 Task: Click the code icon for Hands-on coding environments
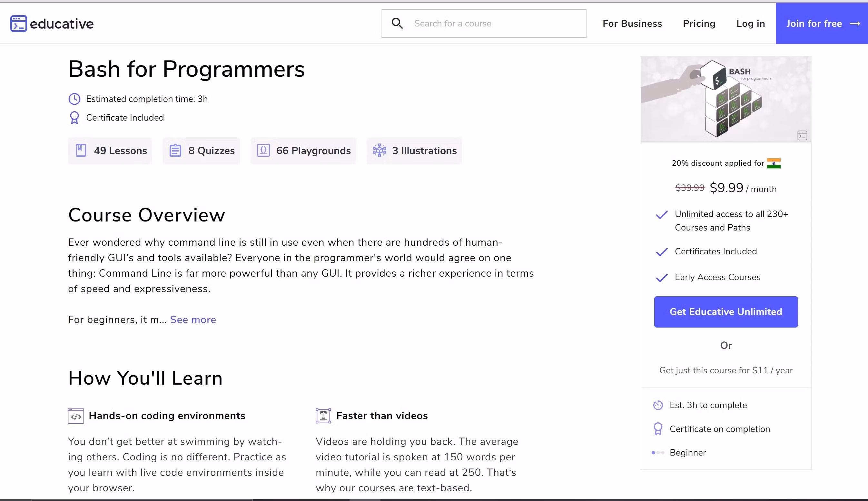(x=76, y=416)
